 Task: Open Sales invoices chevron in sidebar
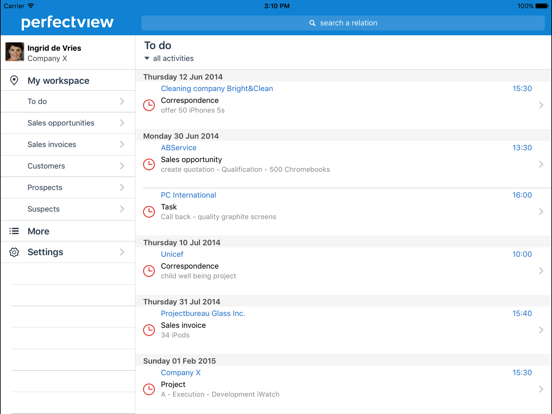click(122, 144)
